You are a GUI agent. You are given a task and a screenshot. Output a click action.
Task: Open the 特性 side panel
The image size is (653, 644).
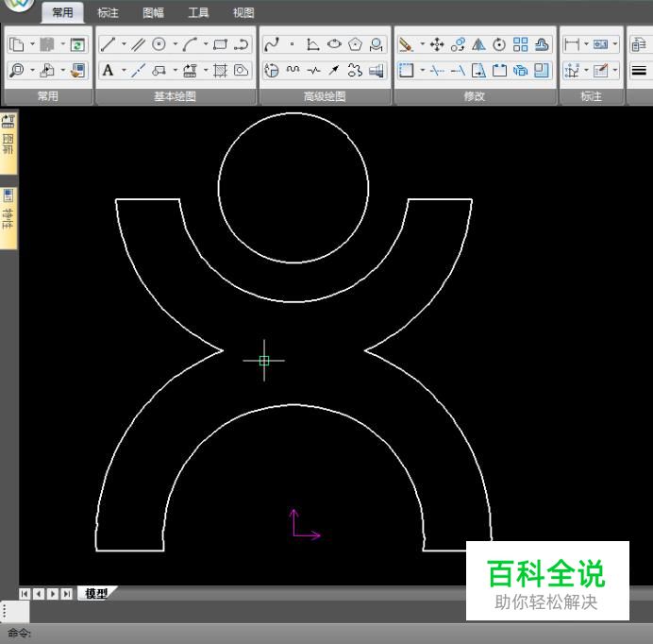(x=8, y=217)
